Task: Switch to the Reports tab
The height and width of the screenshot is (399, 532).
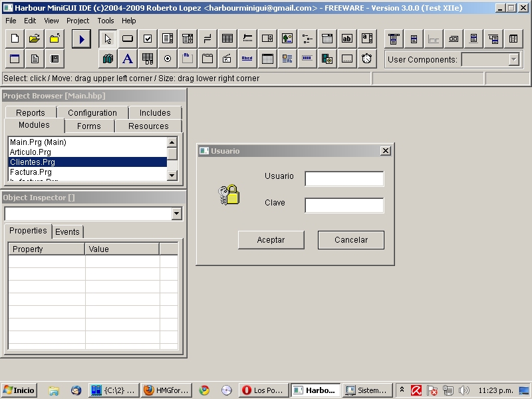Action: (31, 112)
